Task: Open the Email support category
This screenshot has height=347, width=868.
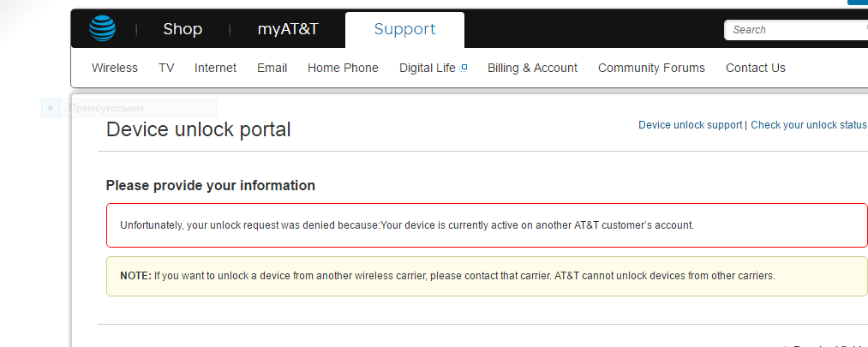Action: coord(272,68)
